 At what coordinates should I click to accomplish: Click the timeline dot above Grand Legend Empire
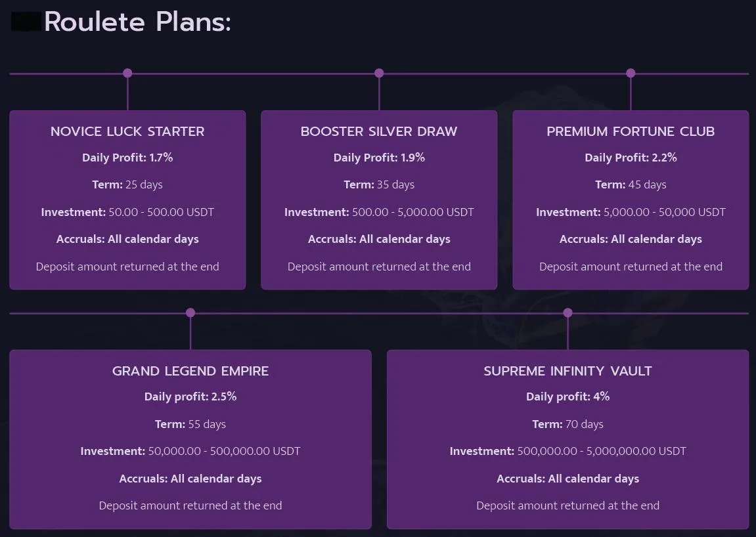click(x=190, y=313)
